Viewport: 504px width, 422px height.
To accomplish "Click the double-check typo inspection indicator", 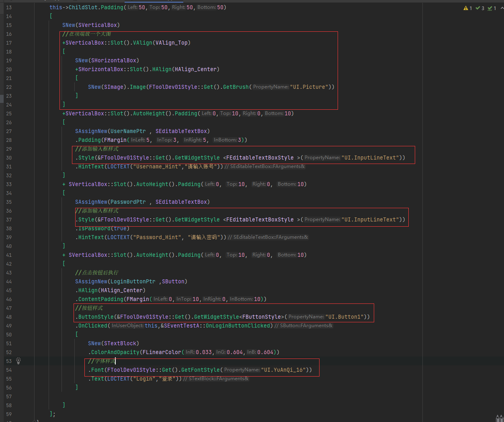I will (x=490, y=8).
